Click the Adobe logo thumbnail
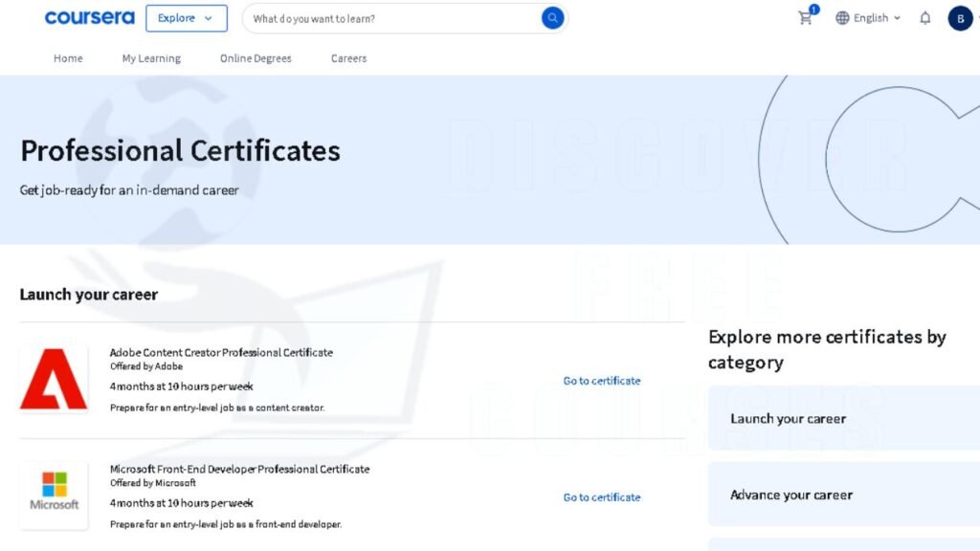Image resolution: width=980 pixels, height=551 pixels. click(54, 379)
